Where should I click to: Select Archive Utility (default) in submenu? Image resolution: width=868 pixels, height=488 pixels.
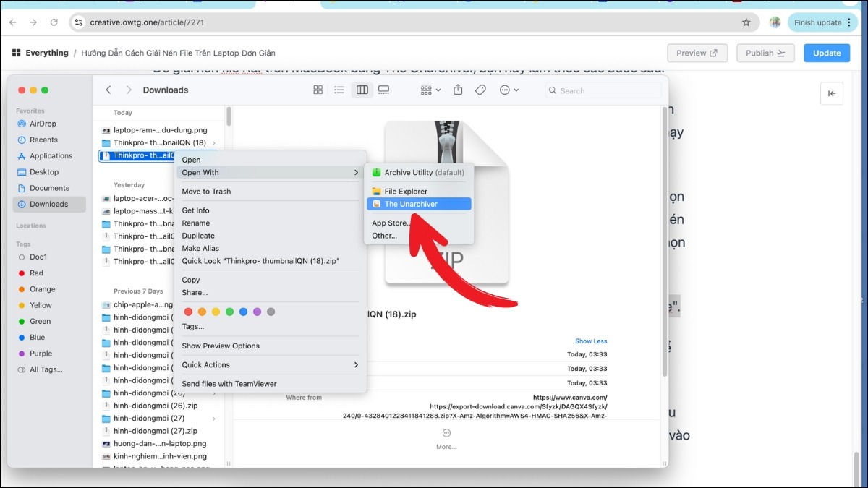[419, 172]
